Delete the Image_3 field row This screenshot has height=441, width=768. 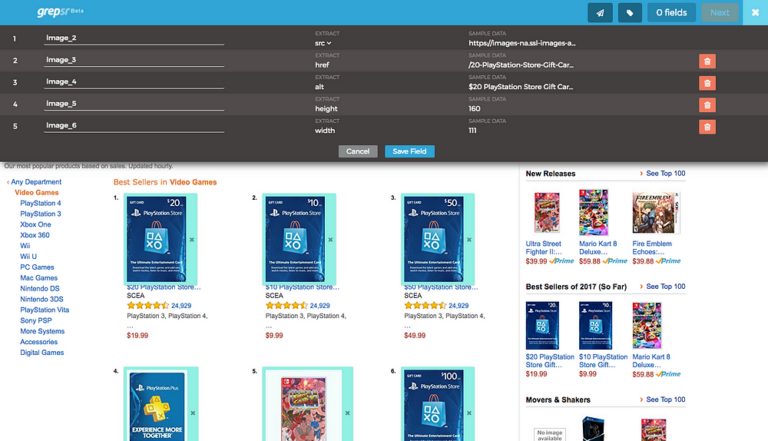(x=707, y=61)
